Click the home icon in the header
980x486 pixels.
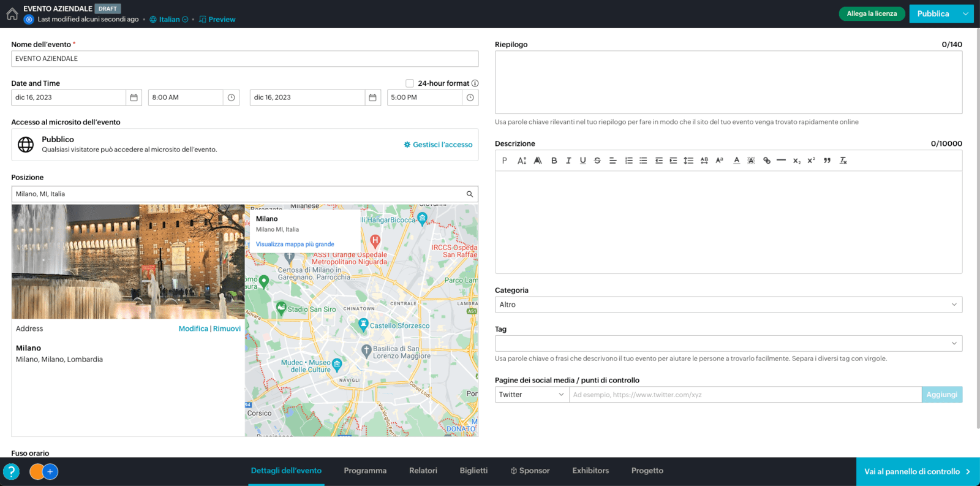(12, 14)
